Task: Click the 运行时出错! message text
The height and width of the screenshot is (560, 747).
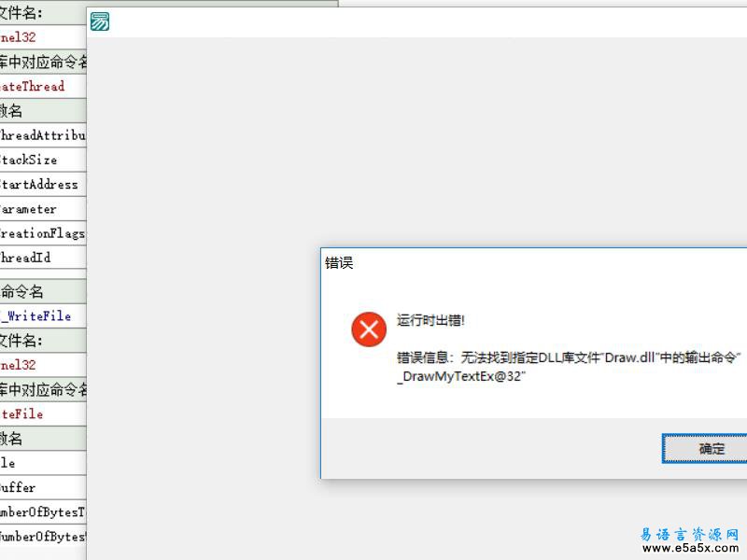Action: (x=430, y=320)
